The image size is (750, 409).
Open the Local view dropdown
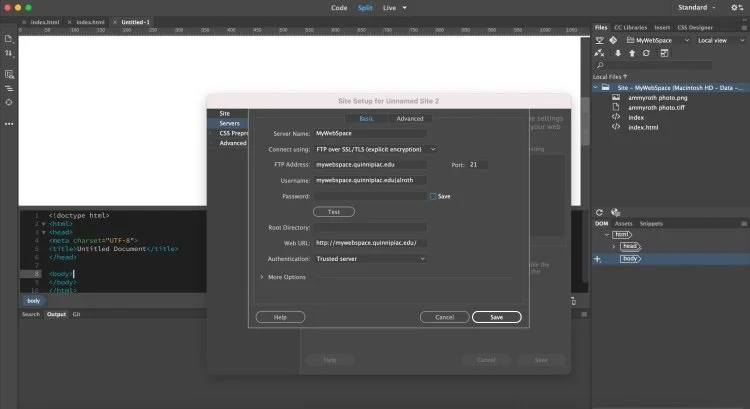pyautogui.click(x=721, y=40)
